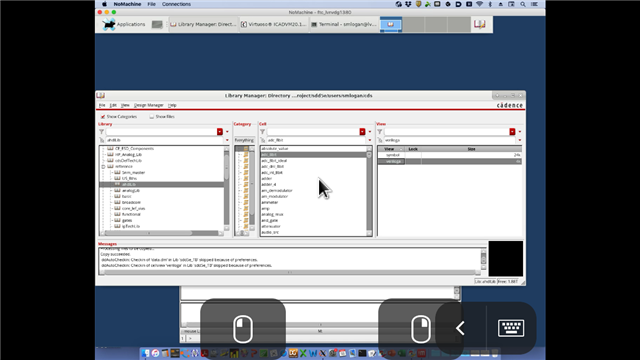Image resolution: width=640 pixels, height=360 pixels.
Task: Click the Everything category button
Action: point(244,140)
